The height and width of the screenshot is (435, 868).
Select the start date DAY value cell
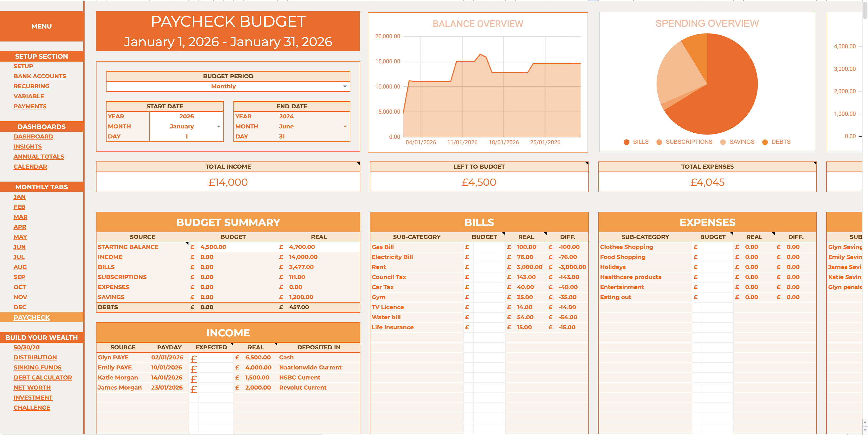tap(187, 137)
